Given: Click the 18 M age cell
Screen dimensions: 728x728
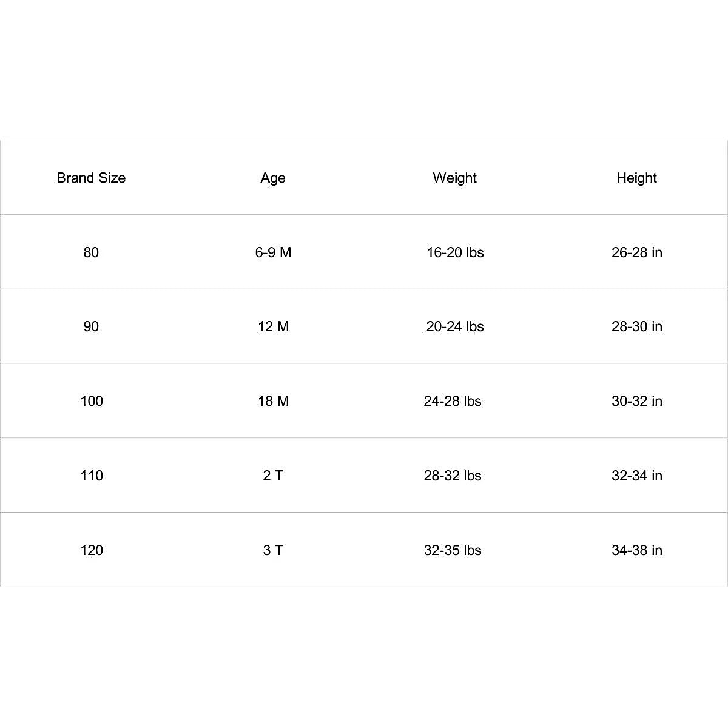Looking at the screenshot, I should pyautogui.click(x=273, y=401).
